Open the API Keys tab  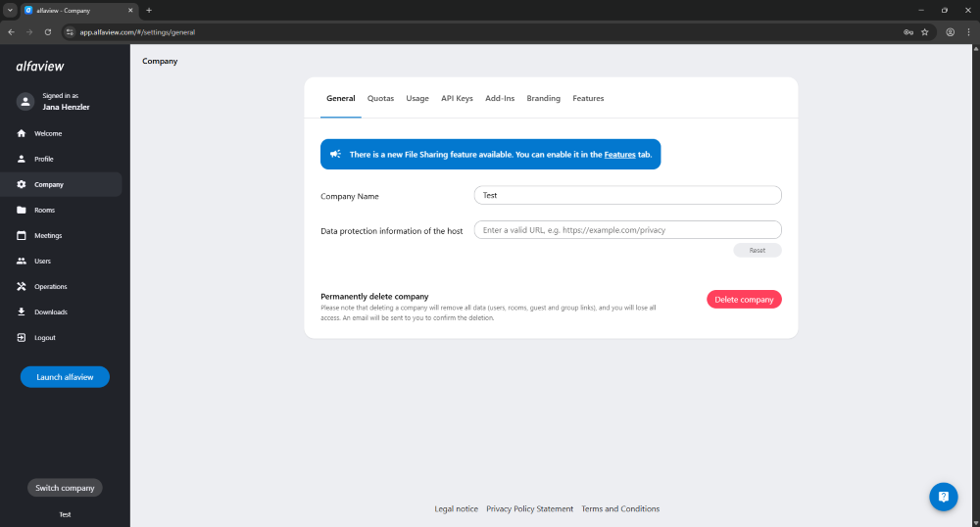click(x=457, y=98)
